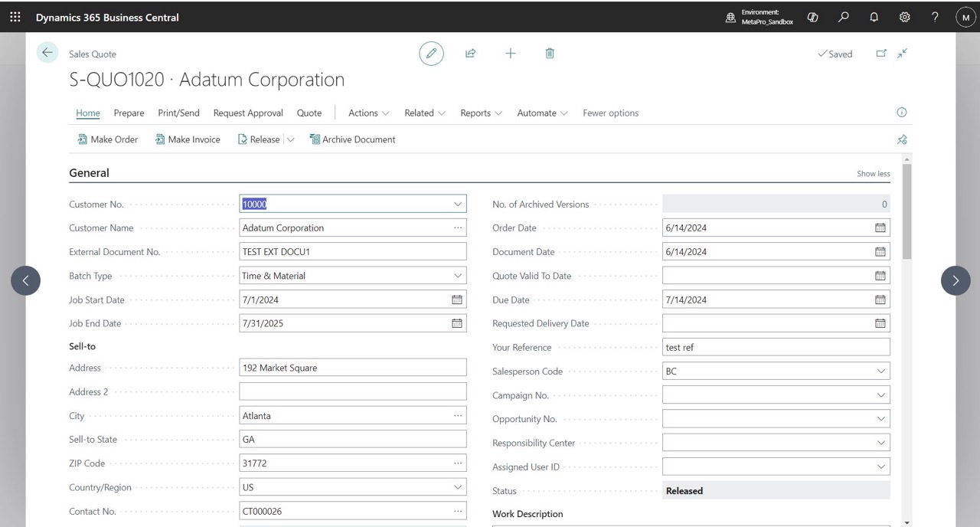Click the Share icon
980x527 pixels.
coord(471,53)
